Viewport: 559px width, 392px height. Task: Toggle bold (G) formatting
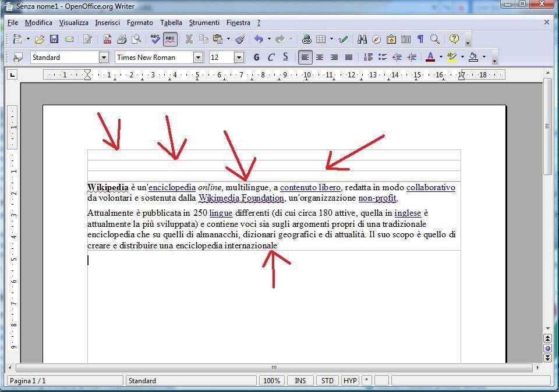256,57
